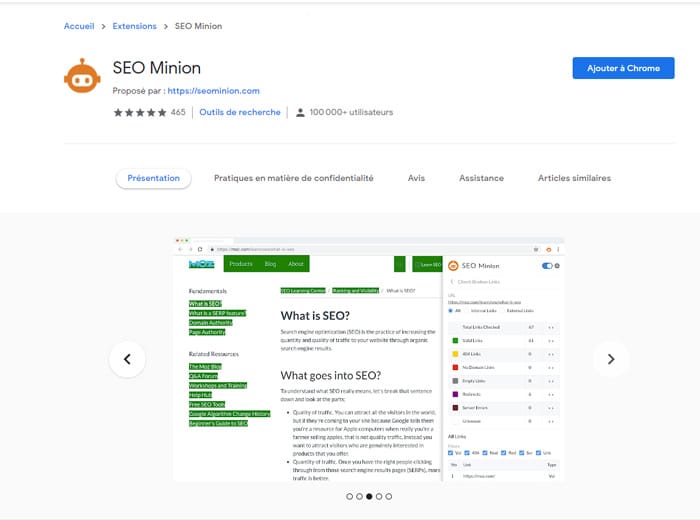Click the users icon beside 100 000+ utilisateurs
Viewport: 700px width, 520px height.
coord(300,113)
